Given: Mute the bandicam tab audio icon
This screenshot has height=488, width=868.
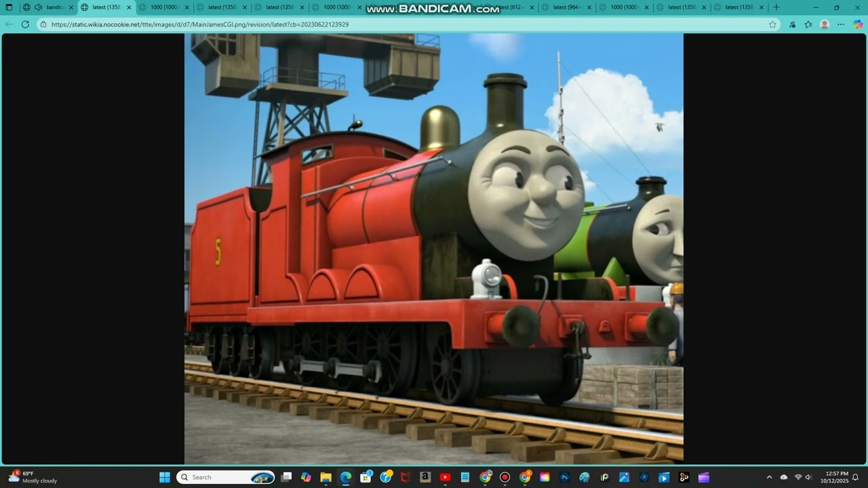Looking at the screenshot, I should (x=38, y=7).
